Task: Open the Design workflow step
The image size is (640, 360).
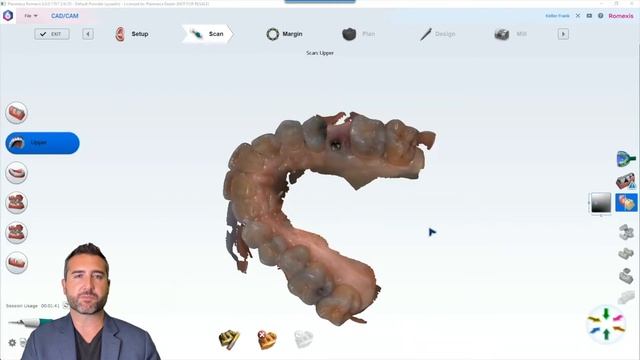Action: point(437,34)
